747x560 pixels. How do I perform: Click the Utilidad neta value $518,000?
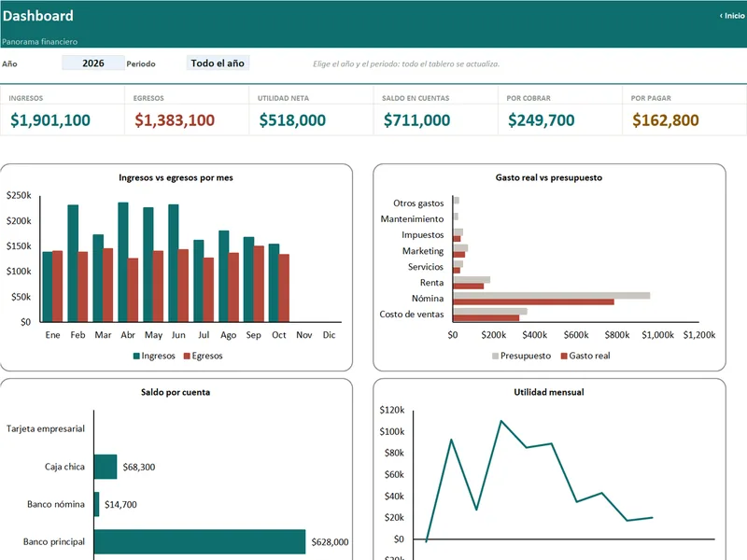coord(292,120)
